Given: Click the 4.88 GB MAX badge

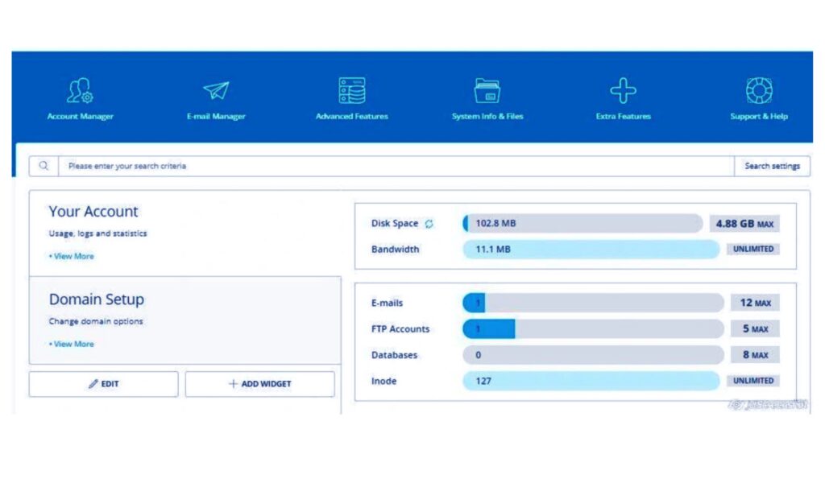Looking at the screenshot, I should [745, 223].
